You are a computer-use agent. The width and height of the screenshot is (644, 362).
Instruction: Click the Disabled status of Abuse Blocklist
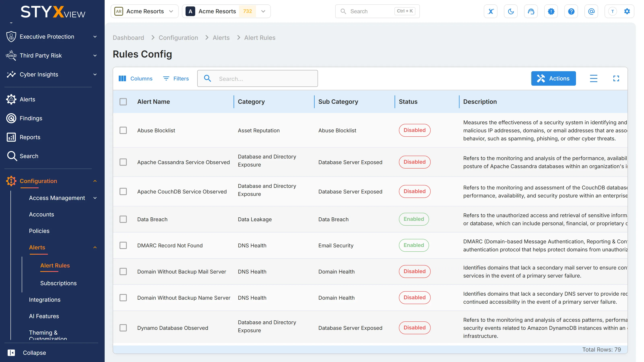pyautogui.click(x=415, y=130)
